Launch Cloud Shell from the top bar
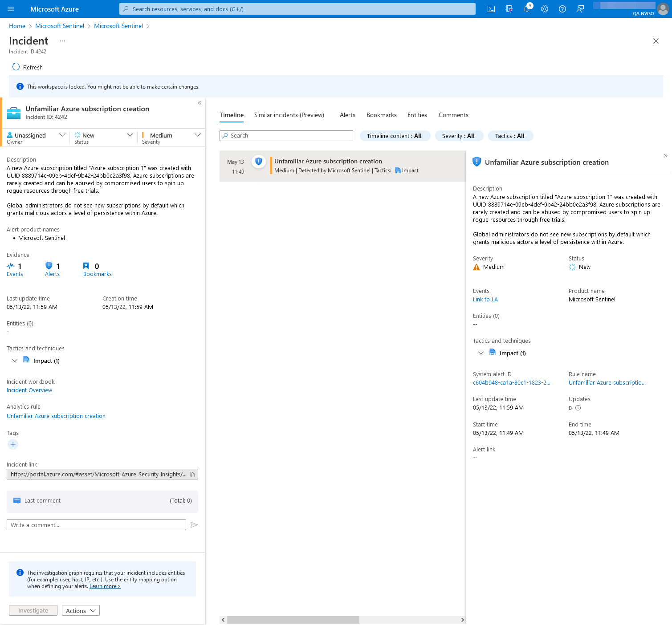This screenshot has width=672, height=625. point(491,9)
